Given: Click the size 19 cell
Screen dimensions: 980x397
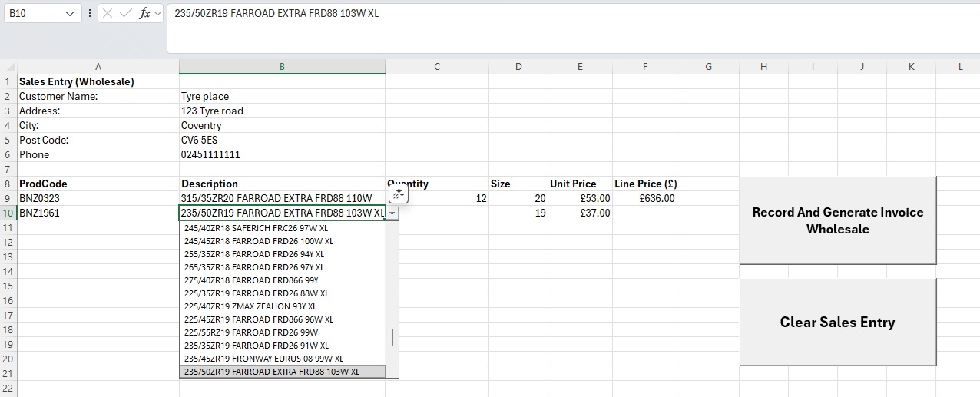Looking at the screenshot, I should (518, 213).
